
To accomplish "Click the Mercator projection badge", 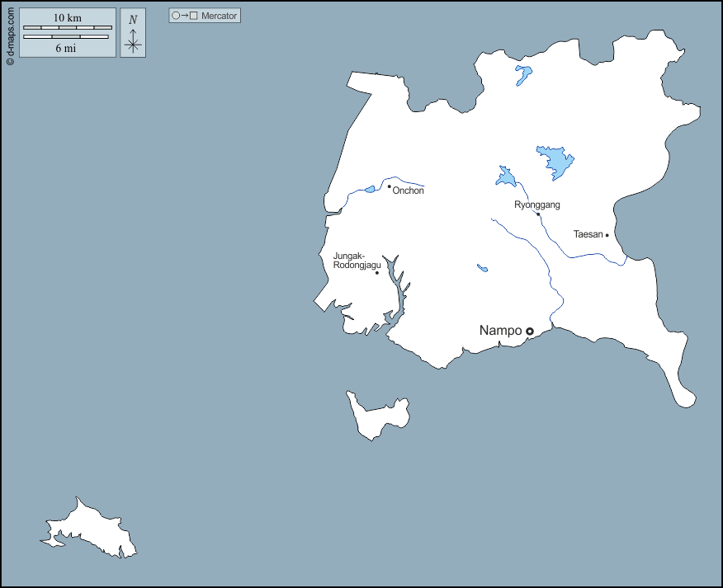I will point(205,16).
